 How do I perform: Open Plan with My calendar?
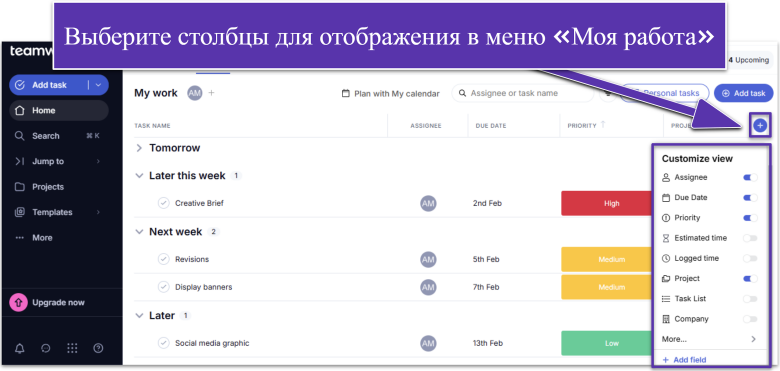[x=391, y=93]
